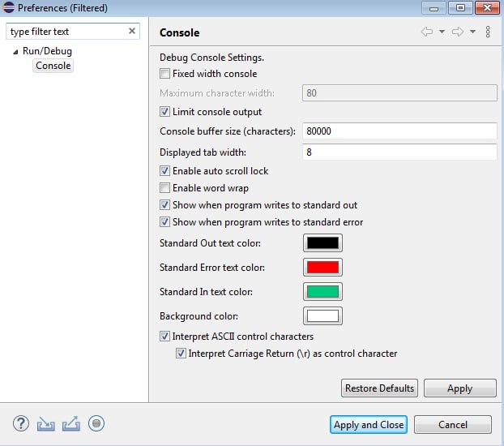Uncheck Interpret Carriage Return as control character

181,354
